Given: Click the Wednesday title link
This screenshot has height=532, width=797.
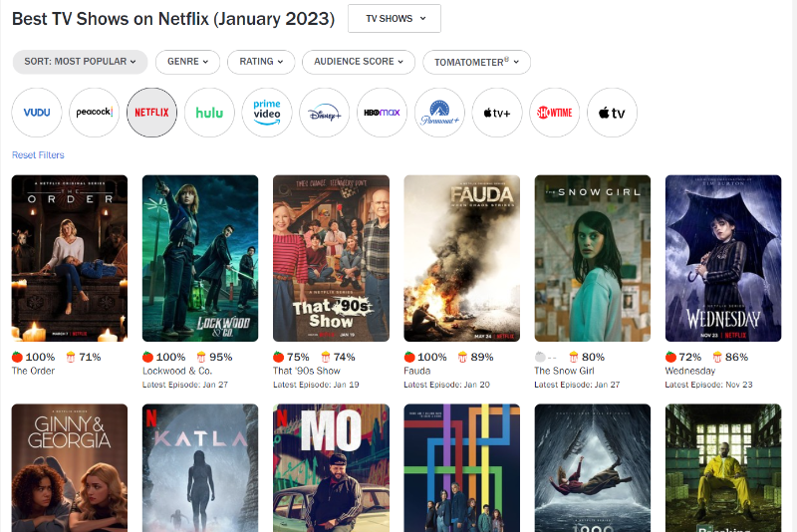Looking at the screenshot, I should click(689, 371).
